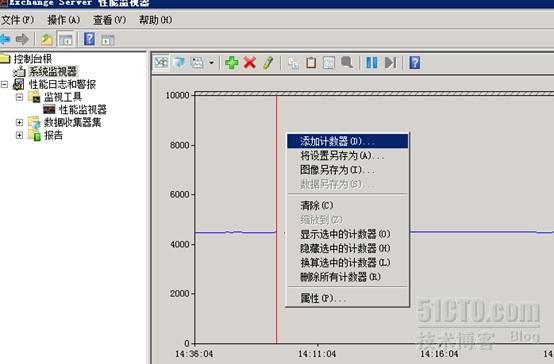
Task: Select 性能日志和警报 tree node
Action: (62, 84)
